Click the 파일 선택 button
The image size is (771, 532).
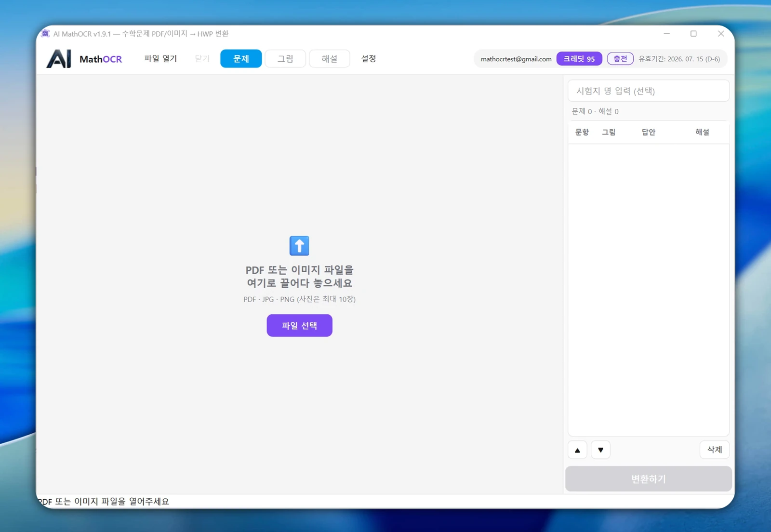click(300, 326)
